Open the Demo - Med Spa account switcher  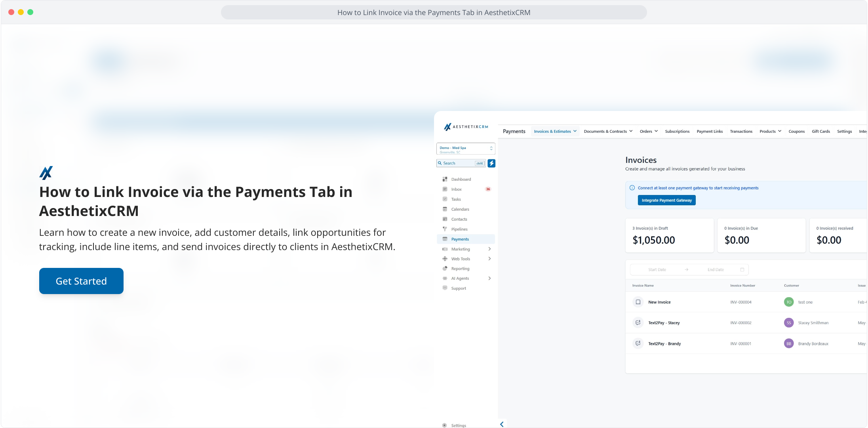click(x=466, y=149)
